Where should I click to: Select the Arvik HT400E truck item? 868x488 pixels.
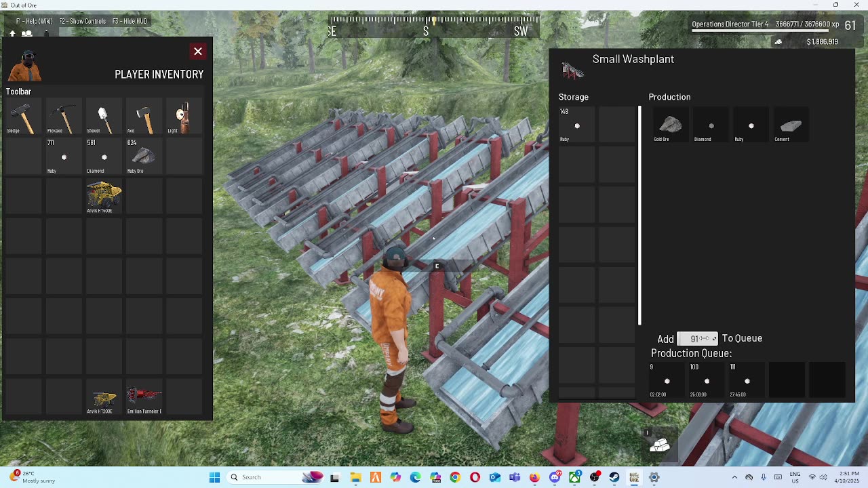click(104, 197)
